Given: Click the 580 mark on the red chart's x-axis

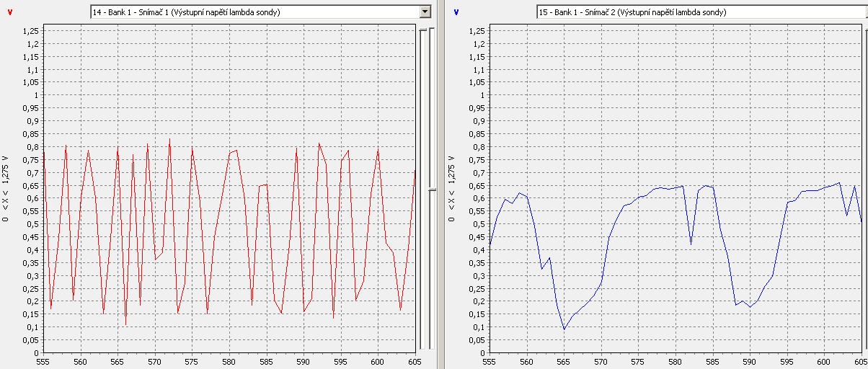Looking at the screenshot, I should point(229,361).
